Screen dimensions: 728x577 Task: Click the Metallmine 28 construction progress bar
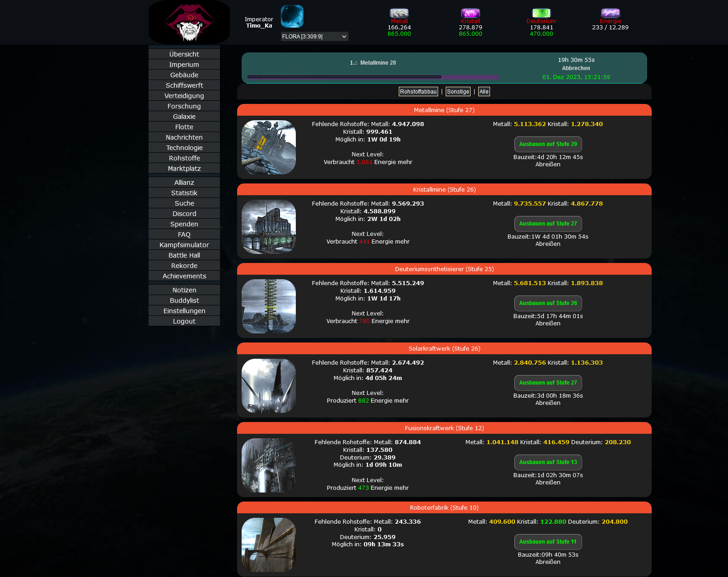[373, 77]
